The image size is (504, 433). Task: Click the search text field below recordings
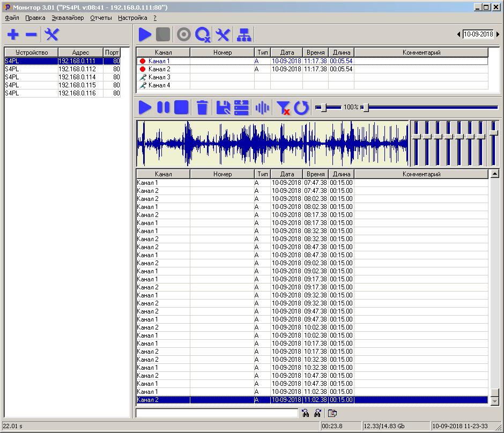click(x=217, y=413)
